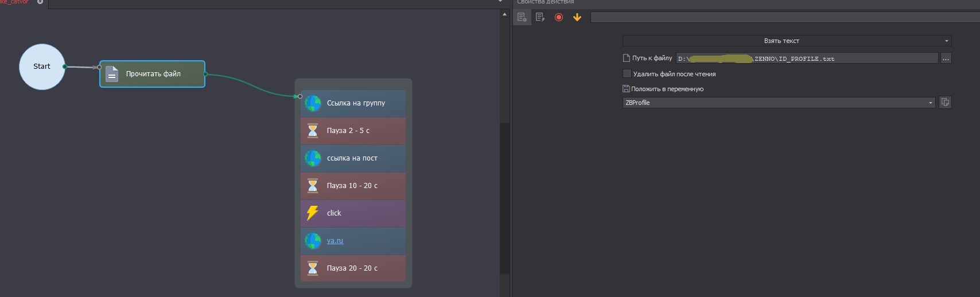This screenshot has height=297, width=980.
Task: Select the 'Пауза 10 - 20 с' pause action
Action: 353,186
